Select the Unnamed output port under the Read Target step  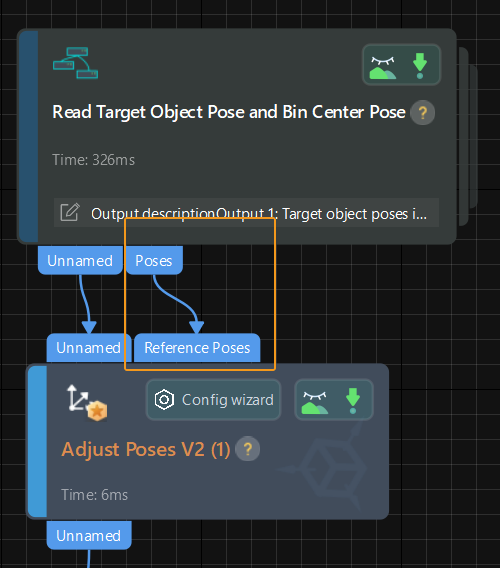[80, 260]
